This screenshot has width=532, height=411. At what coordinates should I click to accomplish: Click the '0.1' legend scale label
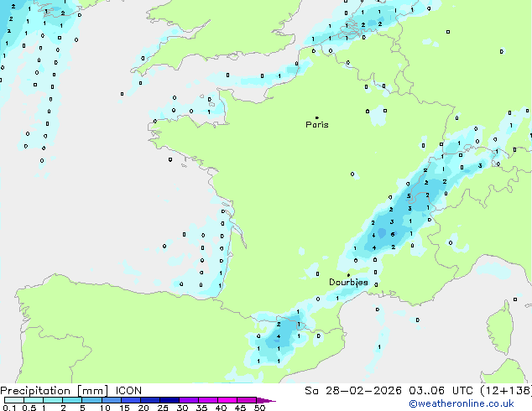9,408
